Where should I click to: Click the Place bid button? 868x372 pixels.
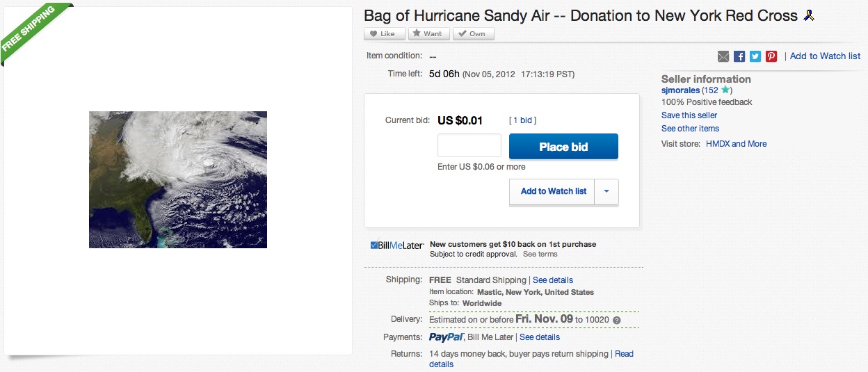563,147
